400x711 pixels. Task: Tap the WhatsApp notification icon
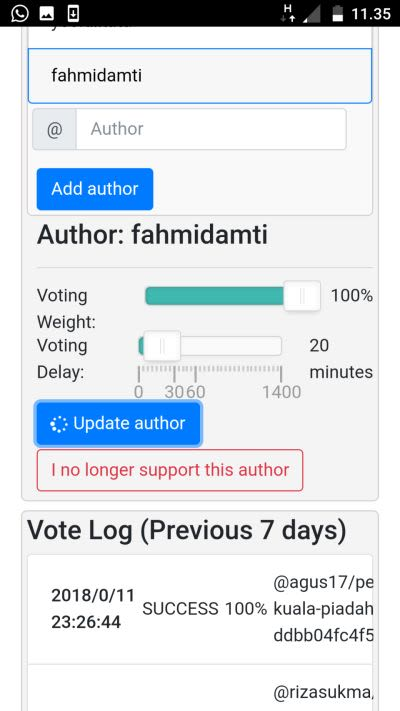[20, 13]
